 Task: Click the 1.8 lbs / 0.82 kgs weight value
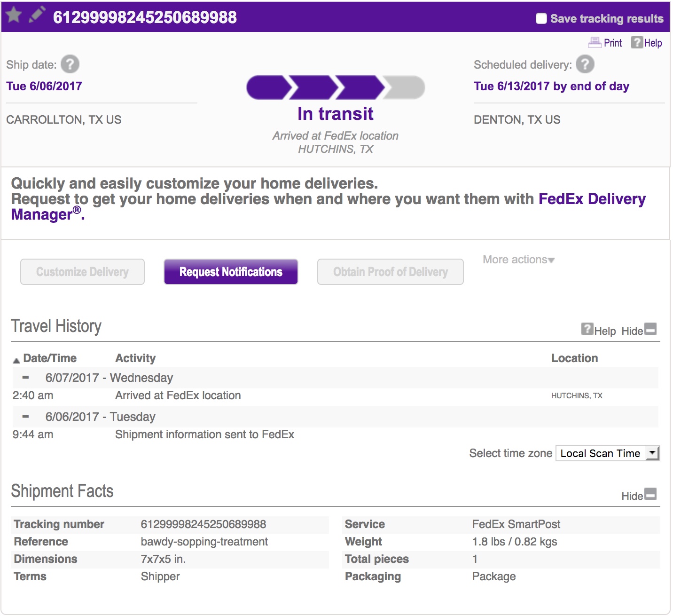(x=515, y=542)
